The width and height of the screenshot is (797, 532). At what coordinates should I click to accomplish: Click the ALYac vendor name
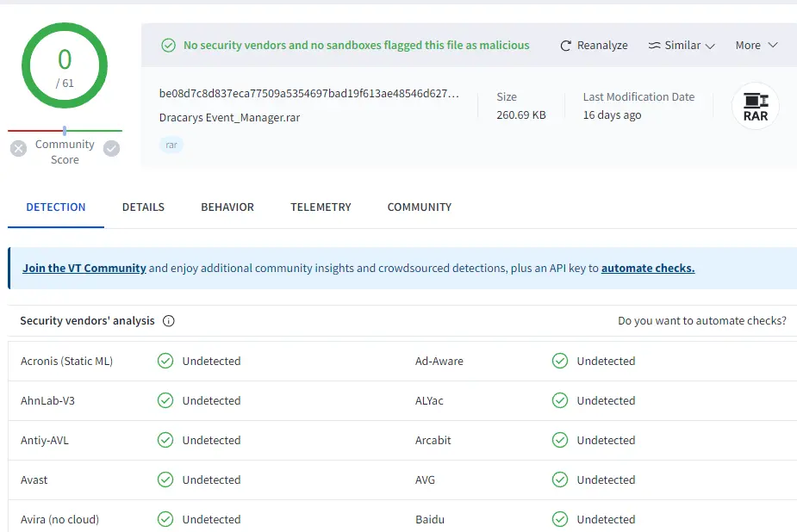point(429,401)
